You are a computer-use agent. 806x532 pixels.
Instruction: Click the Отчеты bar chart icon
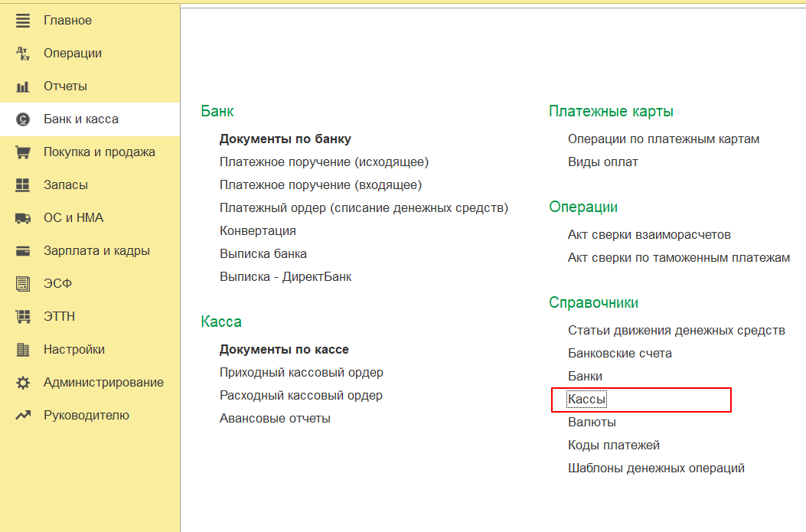(23, 86)
